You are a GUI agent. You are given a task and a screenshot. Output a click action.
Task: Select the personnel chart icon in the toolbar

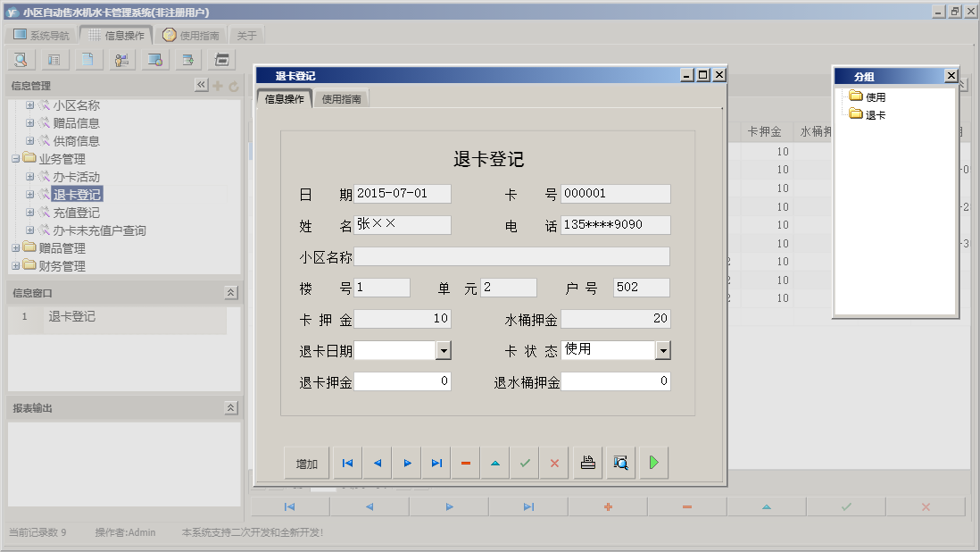click(122, 59)
